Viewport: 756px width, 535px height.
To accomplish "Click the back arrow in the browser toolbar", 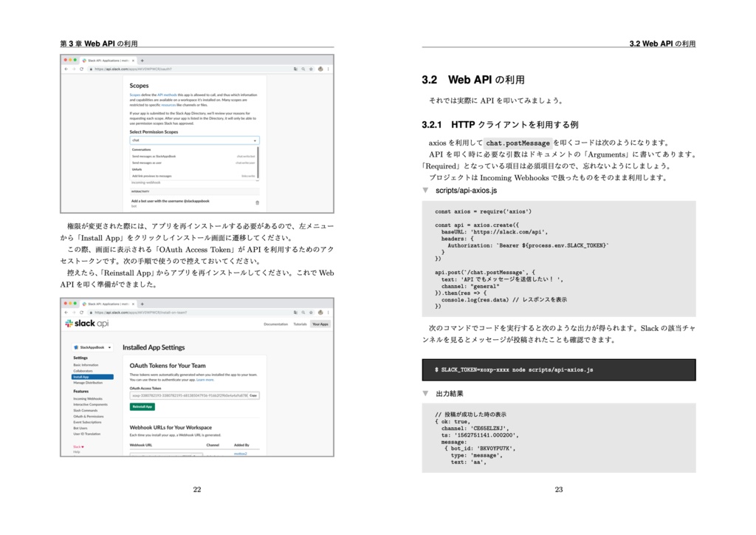I will coord(66,68).
